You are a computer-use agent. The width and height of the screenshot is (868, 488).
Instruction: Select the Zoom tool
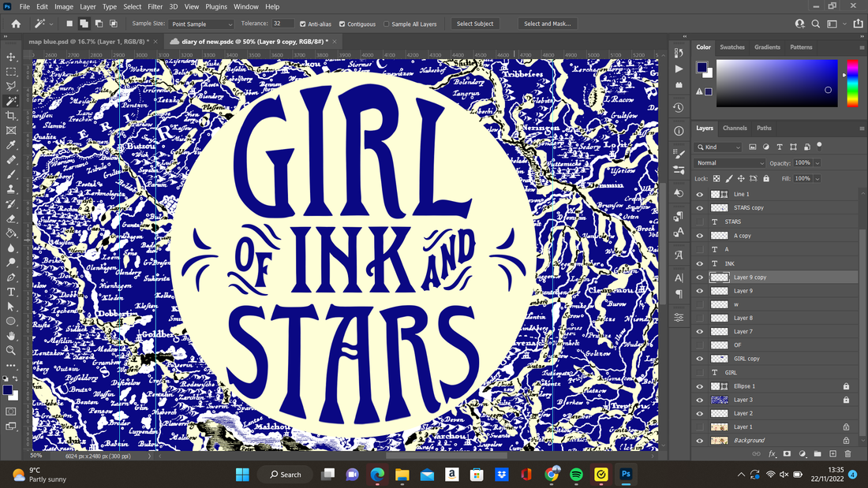click(x=11, y=350)
